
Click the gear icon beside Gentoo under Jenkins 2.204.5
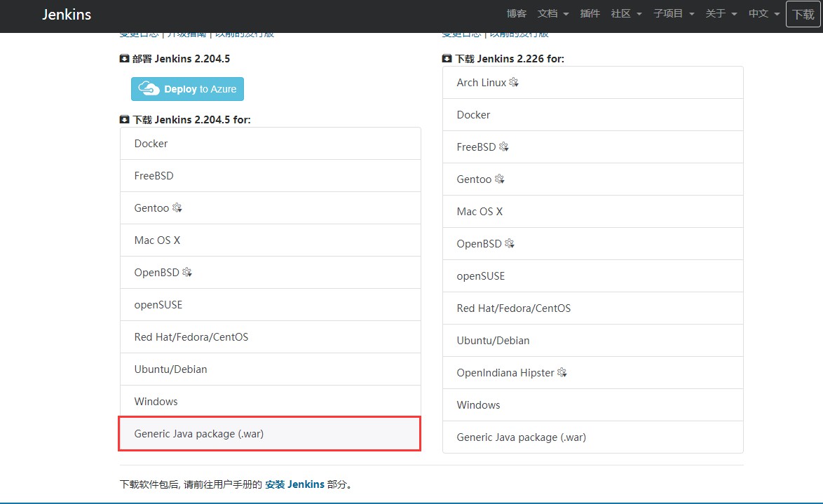click(x=177, y=208)
